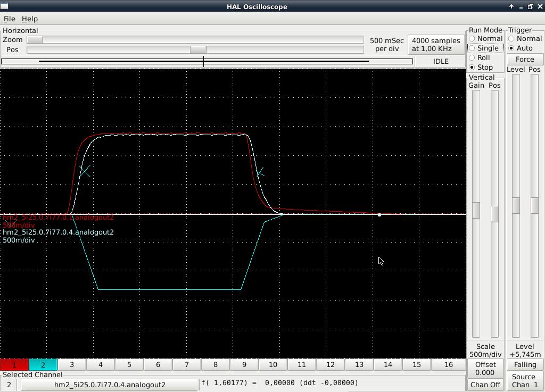545x392 pixels.
Task: Select channel 4 button
Action: (101, 364)
